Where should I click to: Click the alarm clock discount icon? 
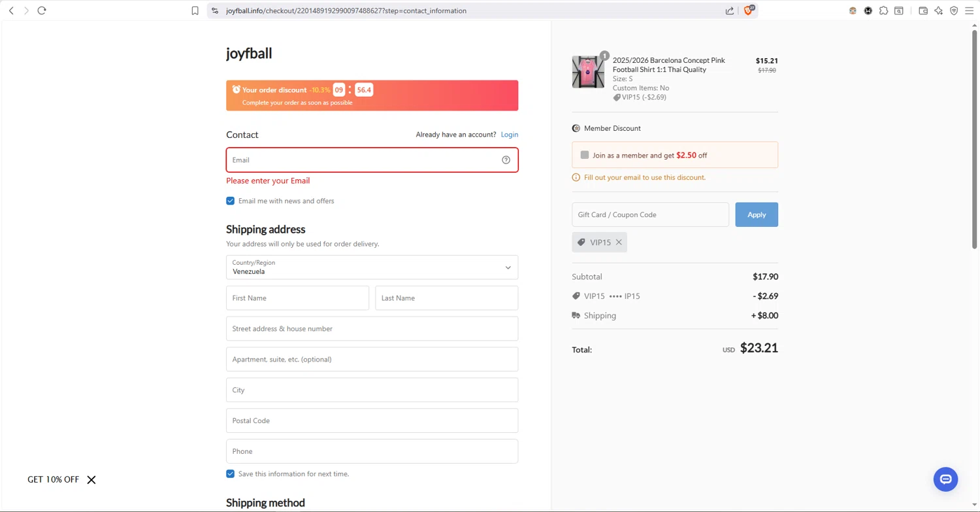coord(237,90)
